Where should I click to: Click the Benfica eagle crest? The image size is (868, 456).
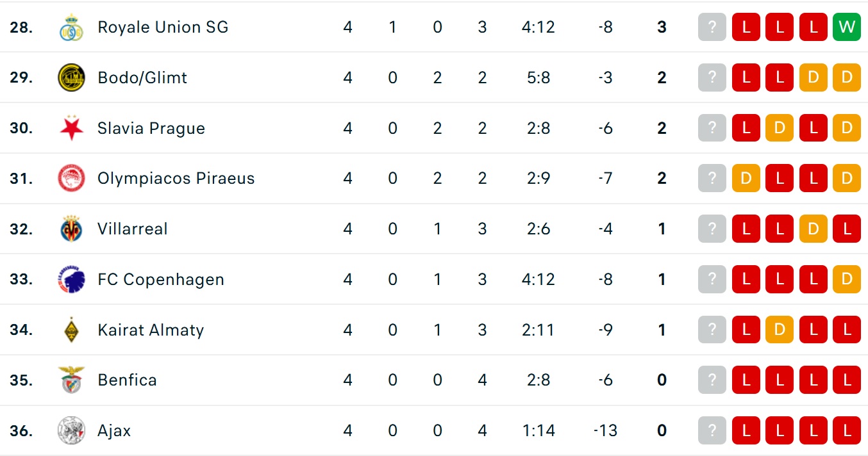click(71, 380)
